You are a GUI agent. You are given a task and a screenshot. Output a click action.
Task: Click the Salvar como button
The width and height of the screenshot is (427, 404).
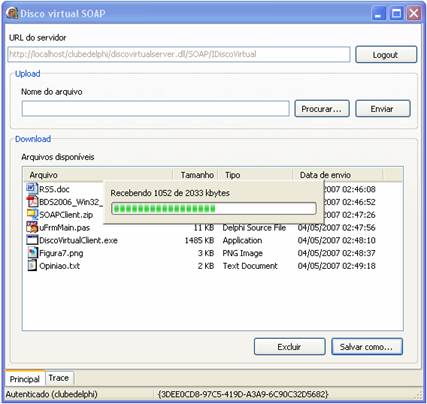click(x=367, y=347)
